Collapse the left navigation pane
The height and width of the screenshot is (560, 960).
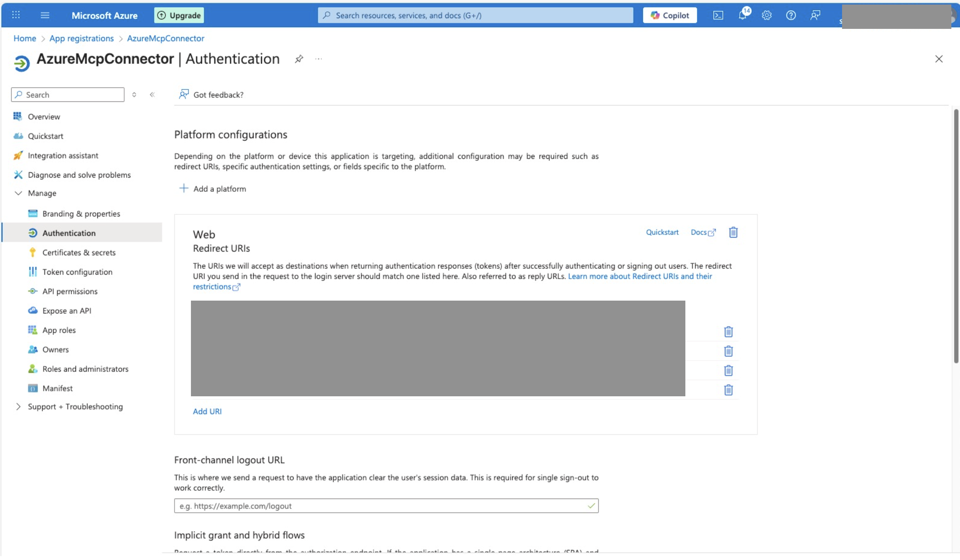[153, 94]
